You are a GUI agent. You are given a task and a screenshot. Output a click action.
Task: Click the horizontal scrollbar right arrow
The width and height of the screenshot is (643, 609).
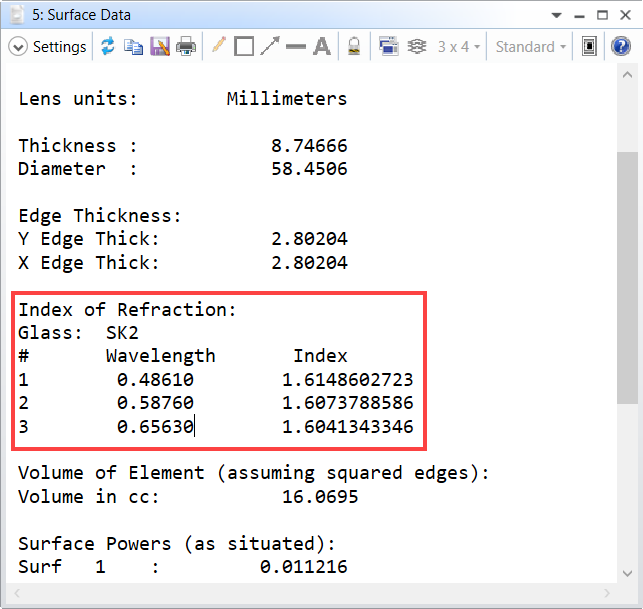coord(607,593)
